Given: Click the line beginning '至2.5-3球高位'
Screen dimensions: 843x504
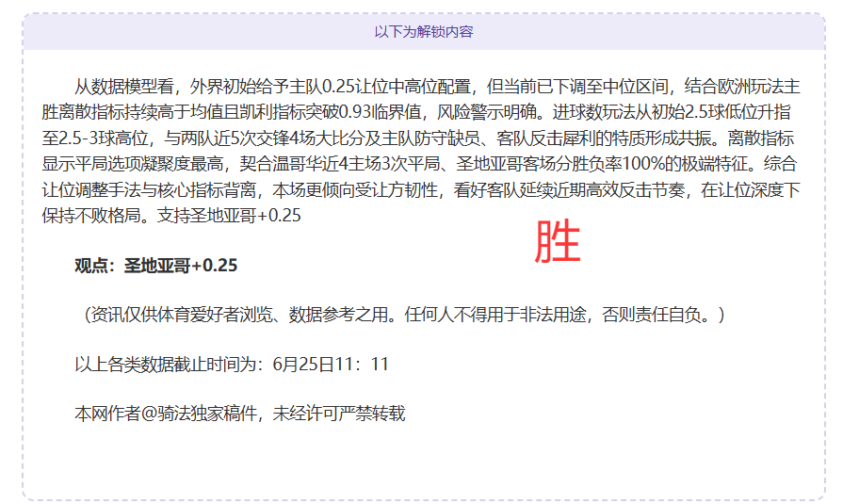Looking at the screenshot, I should (418, 138).
